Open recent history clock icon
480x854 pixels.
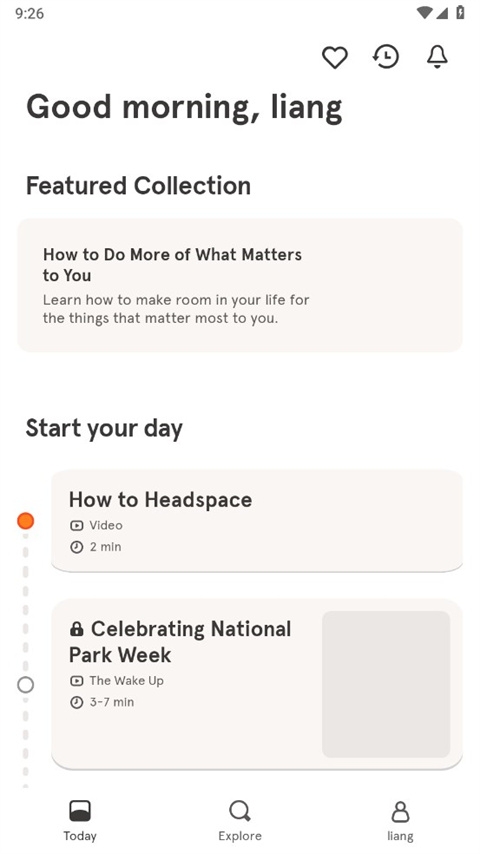386,56
